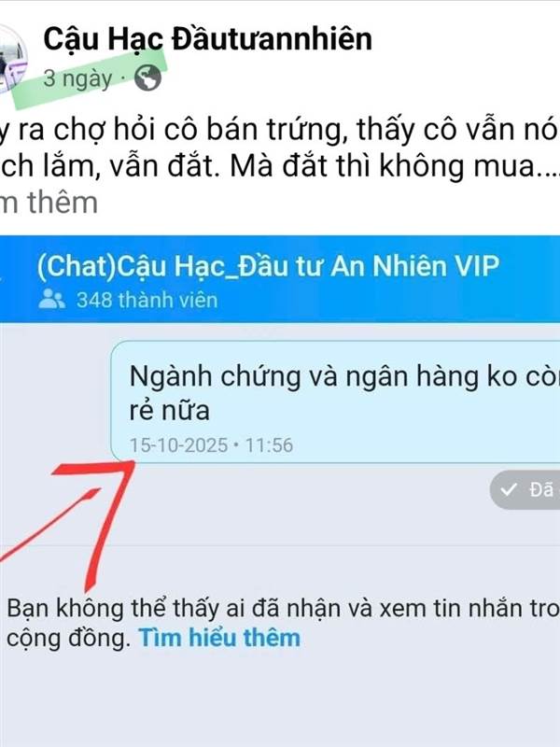
Task: Click the "3 ngày" post timestamp
Action: (x=77, y=78)
